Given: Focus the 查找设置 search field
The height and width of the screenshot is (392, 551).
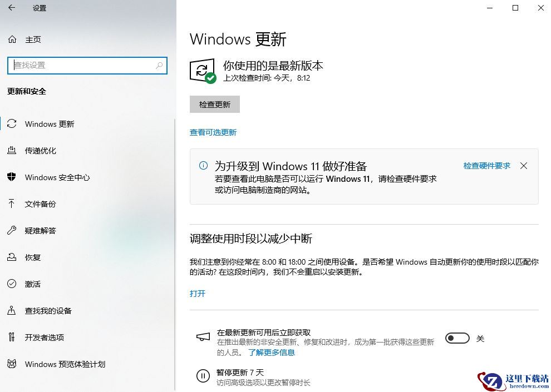Looking at the screenshot, I should point(87,65).
